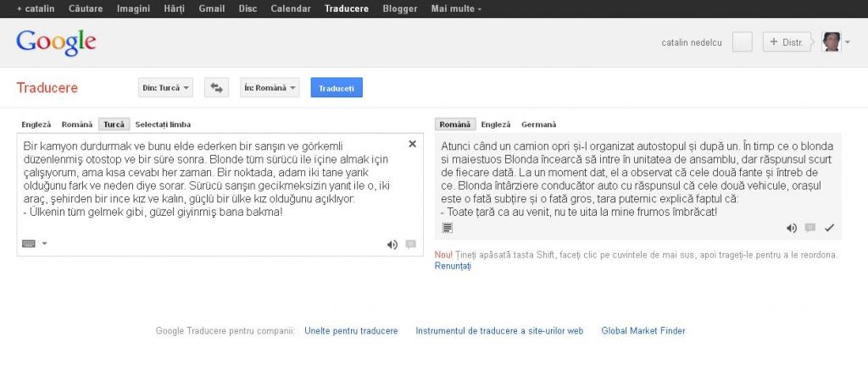Screen dimensions: 868x392
Task: Open the Global Market Finder link
Action: tap(643, 331)
